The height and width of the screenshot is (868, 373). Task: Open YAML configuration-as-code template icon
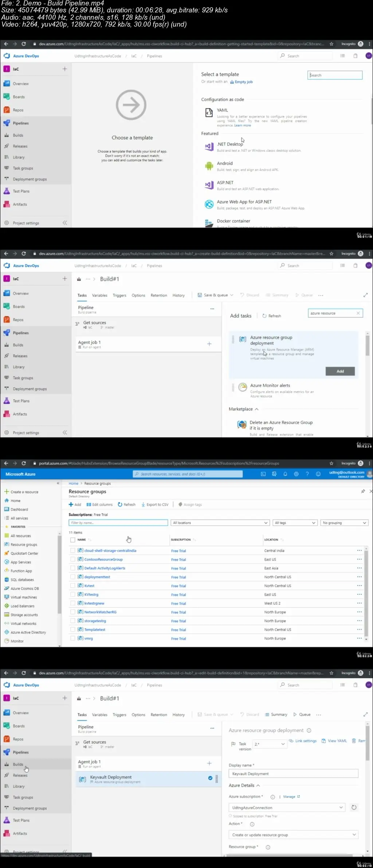coord(209,113)
